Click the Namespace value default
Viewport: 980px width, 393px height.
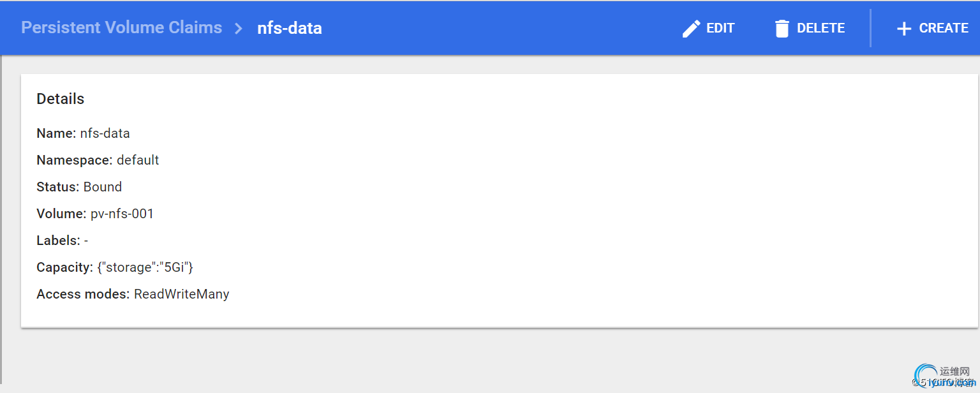[138, 160]
